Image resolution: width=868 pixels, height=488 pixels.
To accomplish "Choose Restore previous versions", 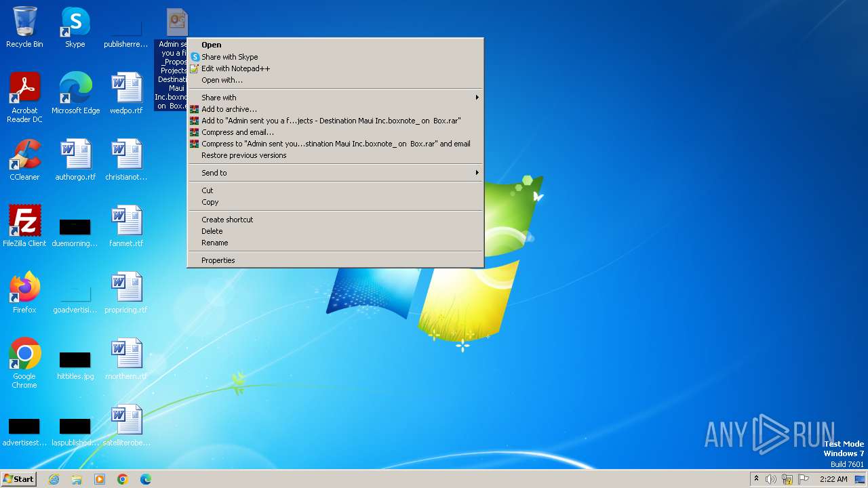I will (336, 155).
